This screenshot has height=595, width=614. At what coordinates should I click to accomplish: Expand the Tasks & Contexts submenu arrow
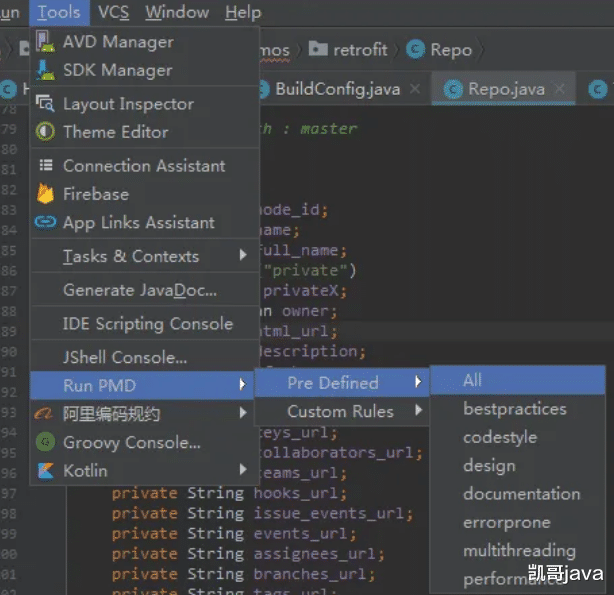pos(243,255)
